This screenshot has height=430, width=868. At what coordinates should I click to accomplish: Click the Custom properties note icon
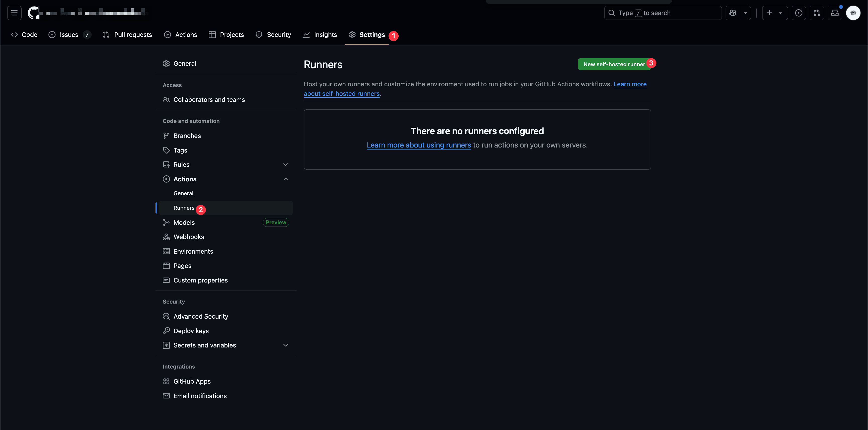pyautogui.click(x=166, y=280)
